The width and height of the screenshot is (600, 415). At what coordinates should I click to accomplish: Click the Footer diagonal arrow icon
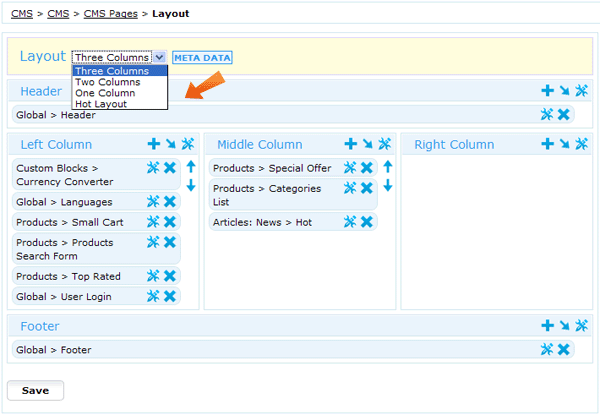click(564, 325)
